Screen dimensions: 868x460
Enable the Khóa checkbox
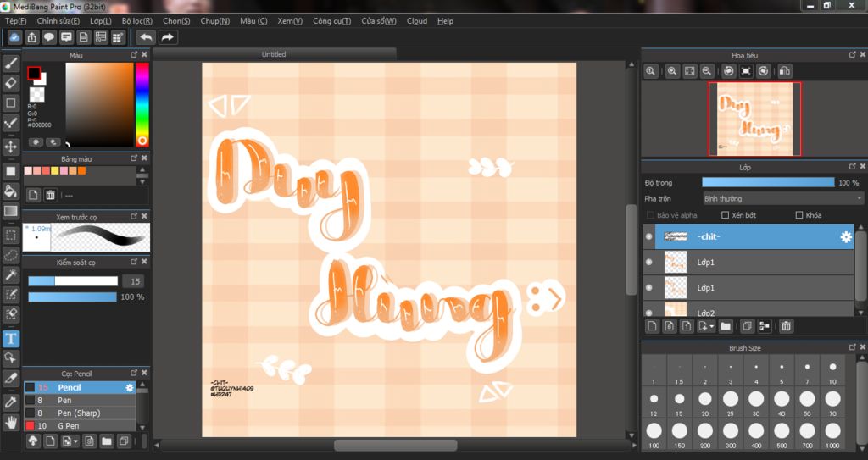click(798, 215)
